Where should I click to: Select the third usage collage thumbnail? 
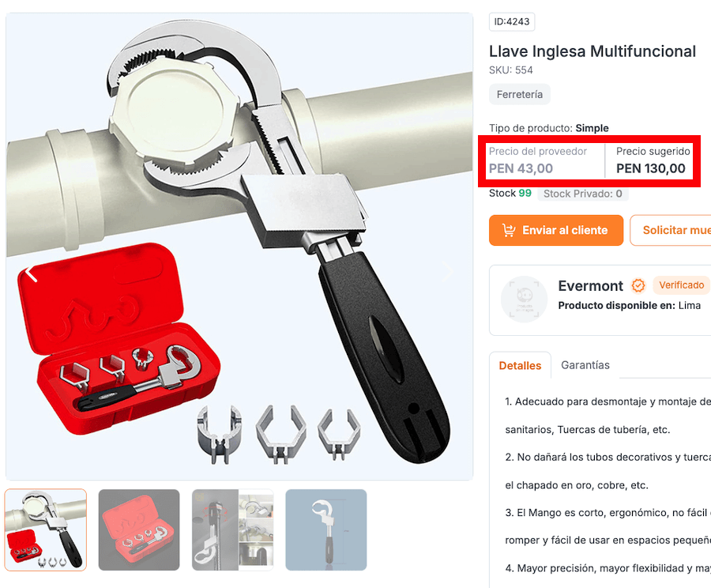pyautogui.click(x=232, y=530)
